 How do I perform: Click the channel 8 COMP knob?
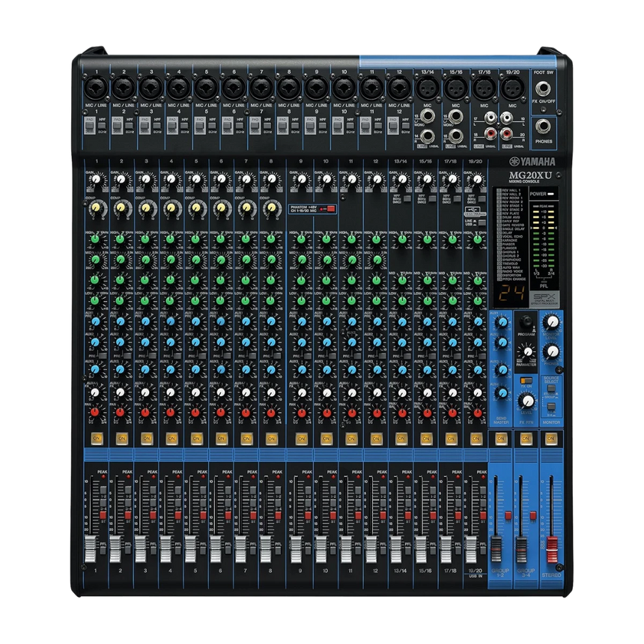coord(272,208)
